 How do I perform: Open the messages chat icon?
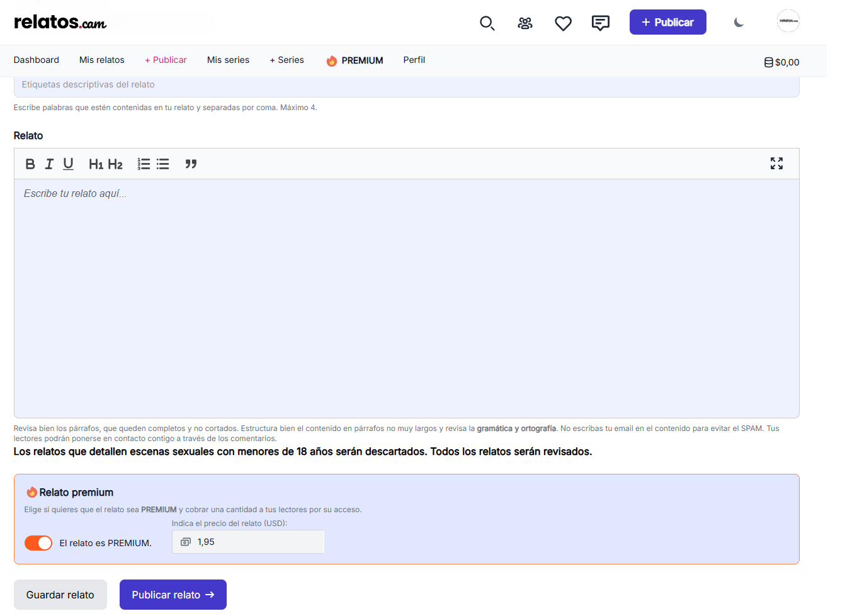click(601, 23)
